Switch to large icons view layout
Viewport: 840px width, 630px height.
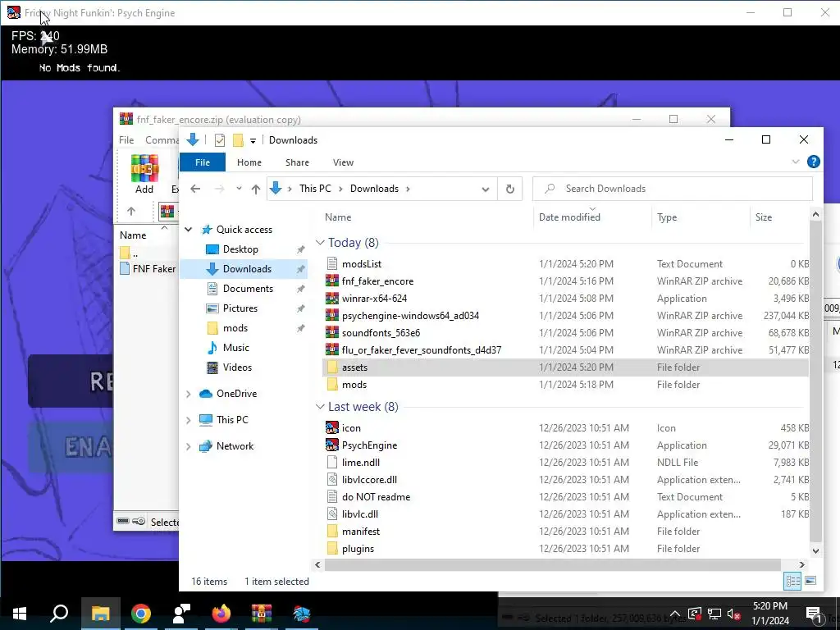pyautogui.click(x=810, y=581)
